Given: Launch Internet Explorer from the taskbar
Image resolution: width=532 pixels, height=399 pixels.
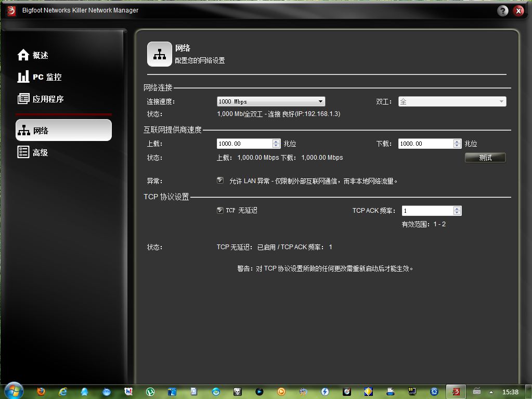Looking at the screenshot, I should [63, 392].
